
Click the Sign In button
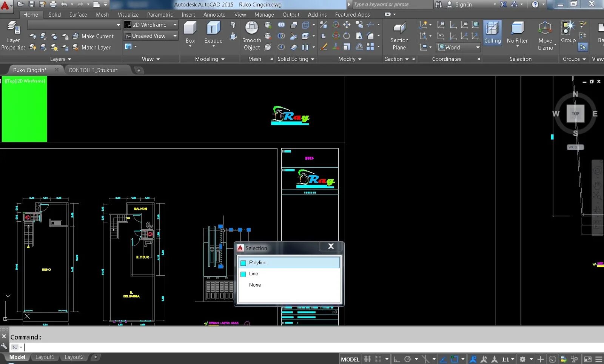pos(459,5)
